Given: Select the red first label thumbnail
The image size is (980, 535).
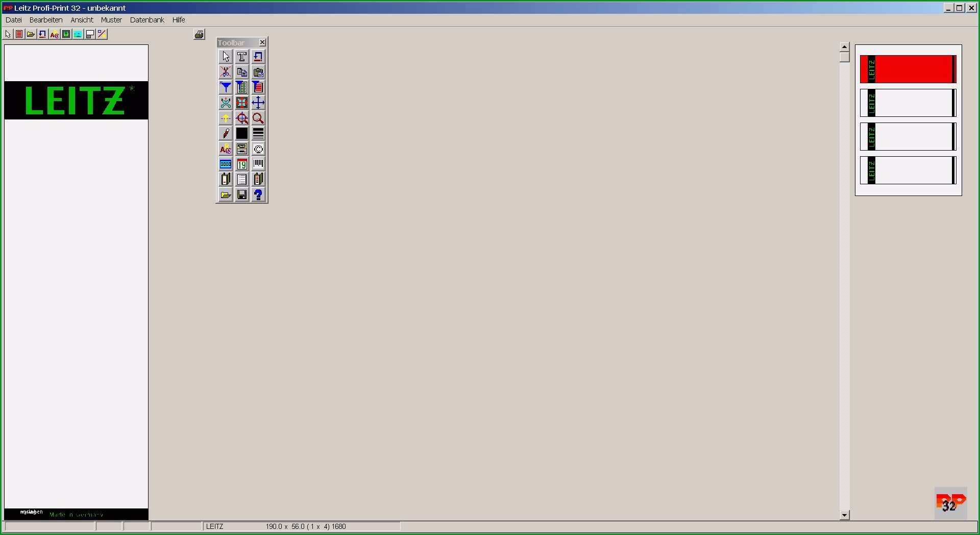Looking at the screenshot, I should [x=908, y=69].
